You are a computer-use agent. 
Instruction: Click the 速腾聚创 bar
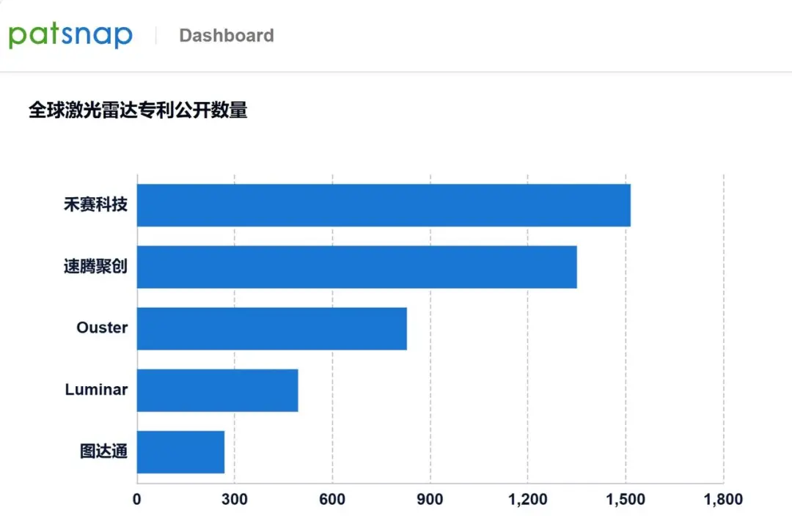[357, 267]
